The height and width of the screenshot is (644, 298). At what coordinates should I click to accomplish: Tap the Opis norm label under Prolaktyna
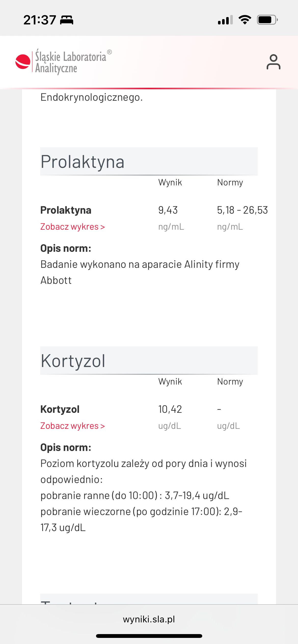click(x=66, y=248)
